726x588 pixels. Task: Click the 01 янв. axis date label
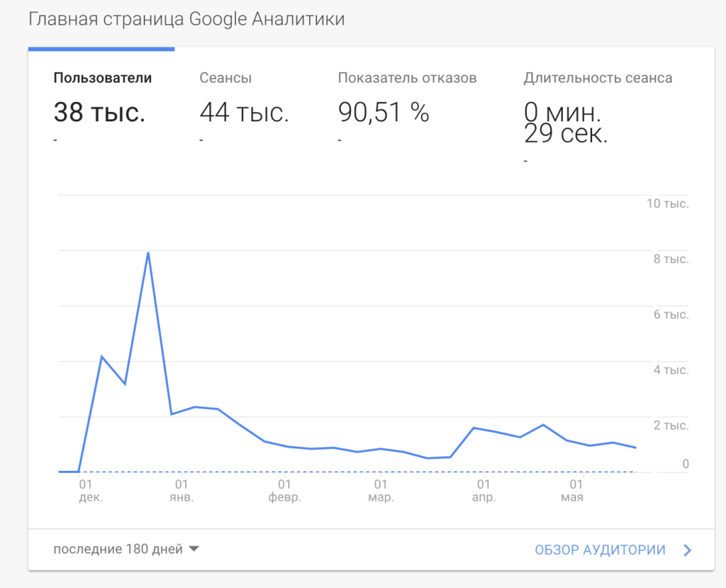click(182, 491)
